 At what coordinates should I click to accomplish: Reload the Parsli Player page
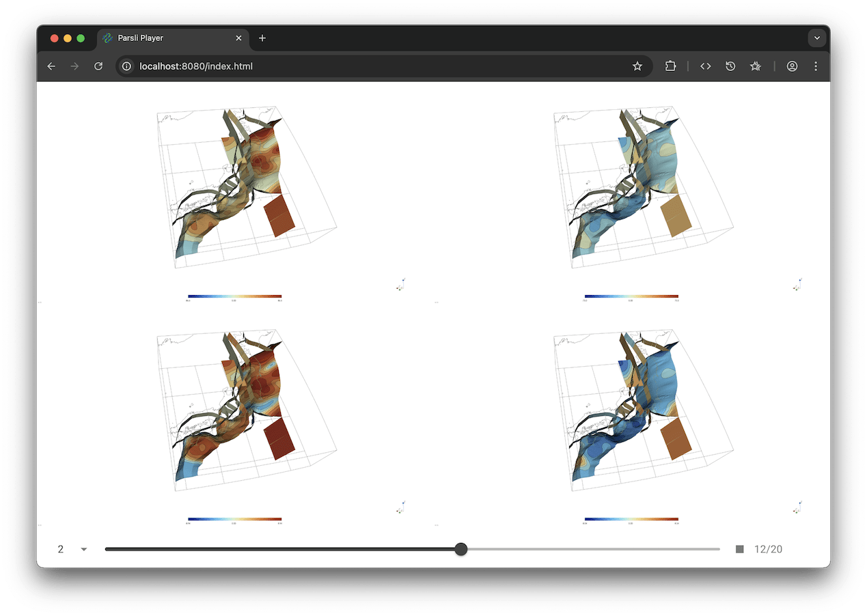pyautogui.click(x=98, y=66)
